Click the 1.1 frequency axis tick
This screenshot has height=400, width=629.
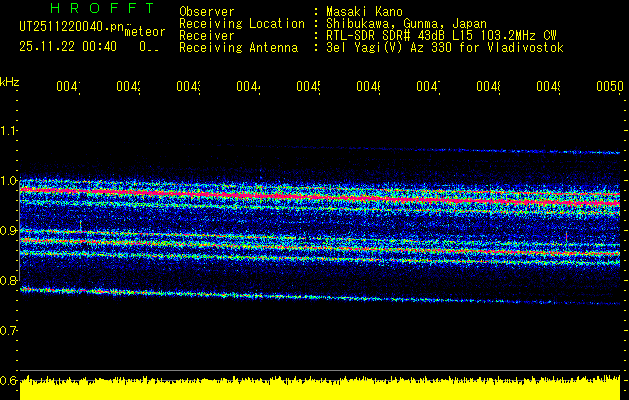(x=9, y=131)
